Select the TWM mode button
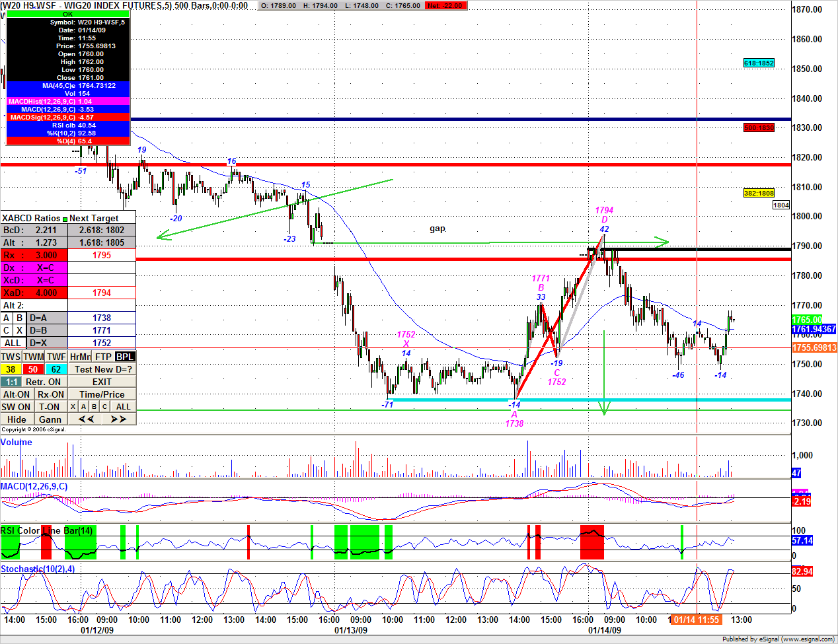Screen dimensions: 838x644 pos(34,357)
